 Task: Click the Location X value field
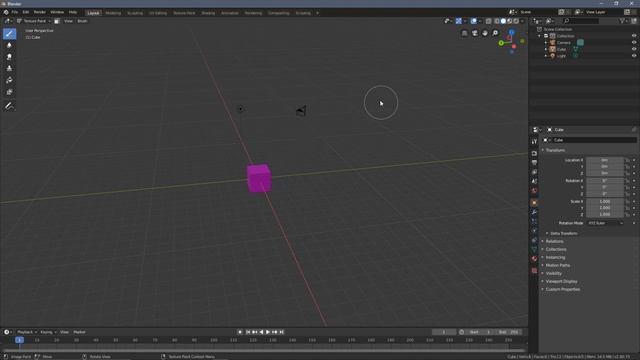point(604,160)
